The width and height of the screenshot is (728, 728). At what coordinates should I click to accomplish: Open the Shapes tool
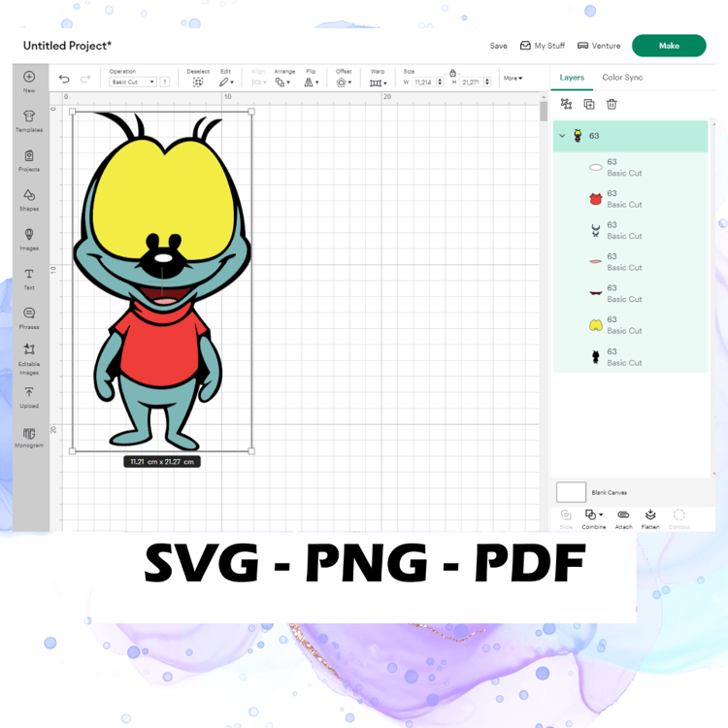tap(29, 195)
